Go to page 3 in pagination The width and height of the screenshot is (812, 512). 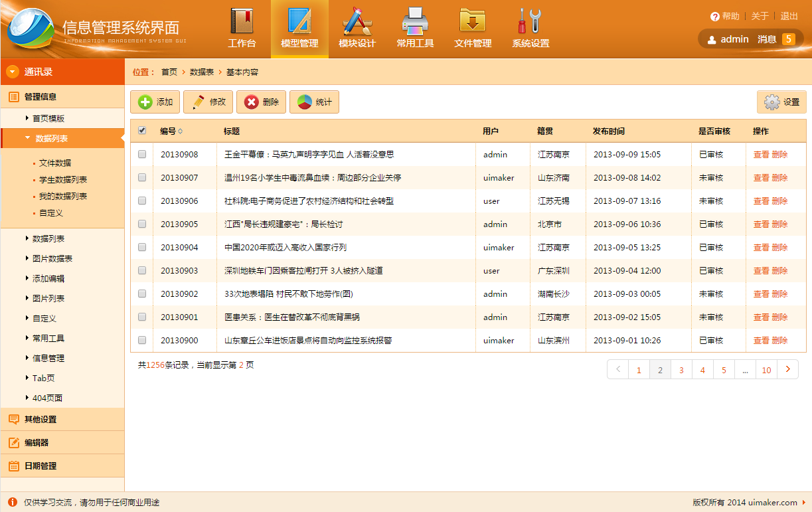point(681,370)
